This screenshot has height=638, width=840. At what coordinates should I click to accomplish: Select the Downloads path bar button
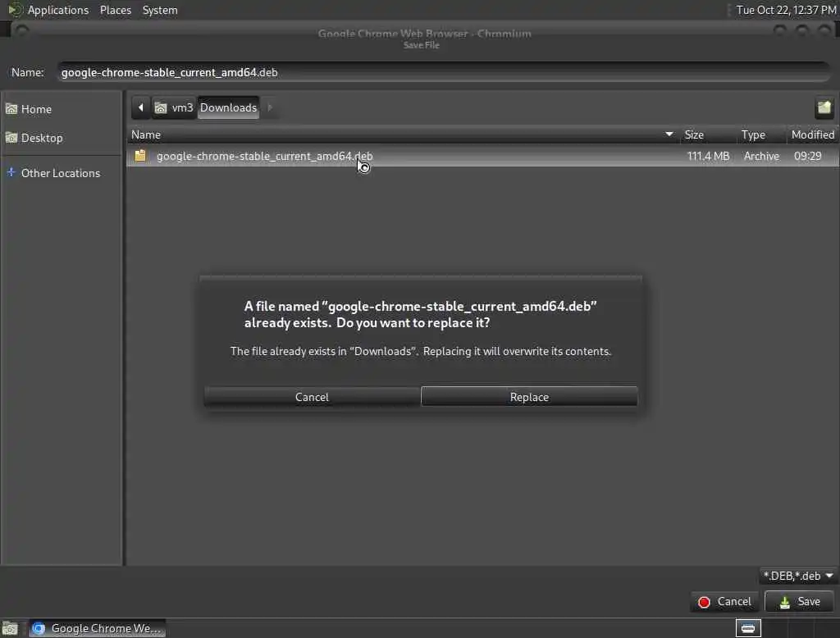[x=229, y=107]
